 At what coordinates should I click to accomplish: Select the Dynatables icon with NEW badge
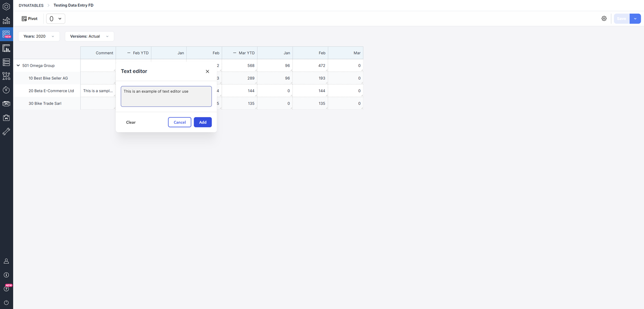point(6,34)
